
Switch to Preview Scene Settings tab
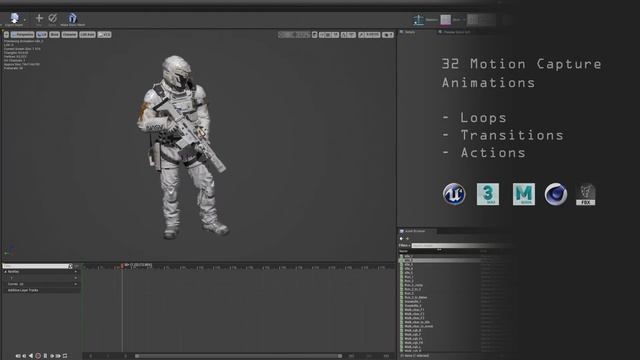click(454, 32)
